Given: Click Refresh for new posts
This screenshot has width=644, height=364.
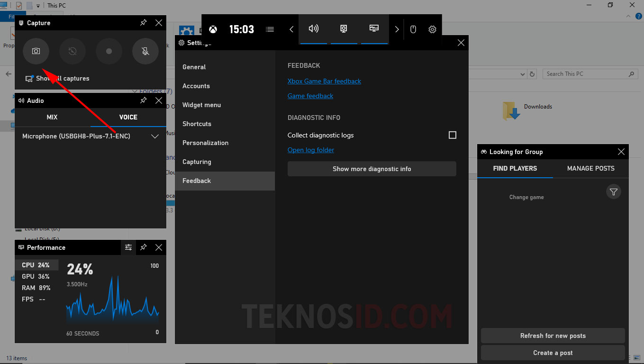Looking at the screenshot, I should (553, 336).
